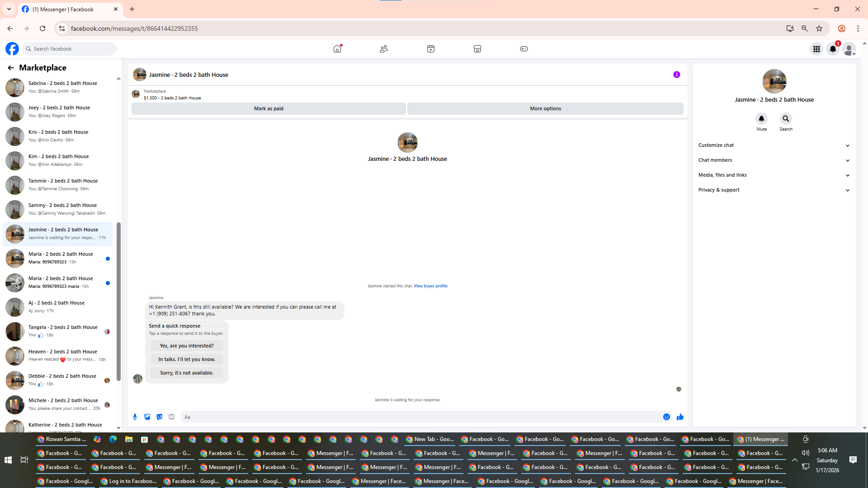Click the Mark as paid button
The width and height of the screenshot is (868, 488).
coord(269,108)
